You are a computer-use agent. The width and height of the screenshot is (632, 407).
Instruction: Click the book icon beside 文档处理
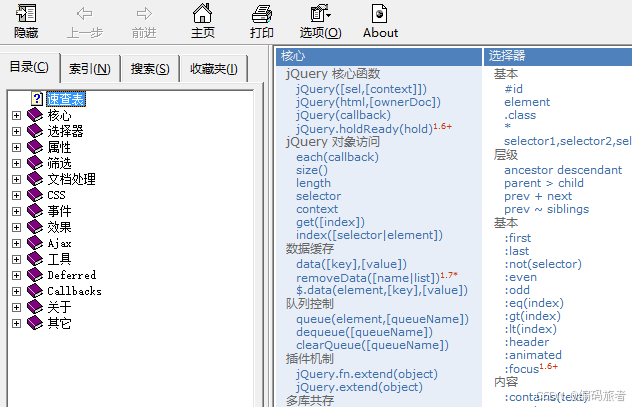pos(35,179)
